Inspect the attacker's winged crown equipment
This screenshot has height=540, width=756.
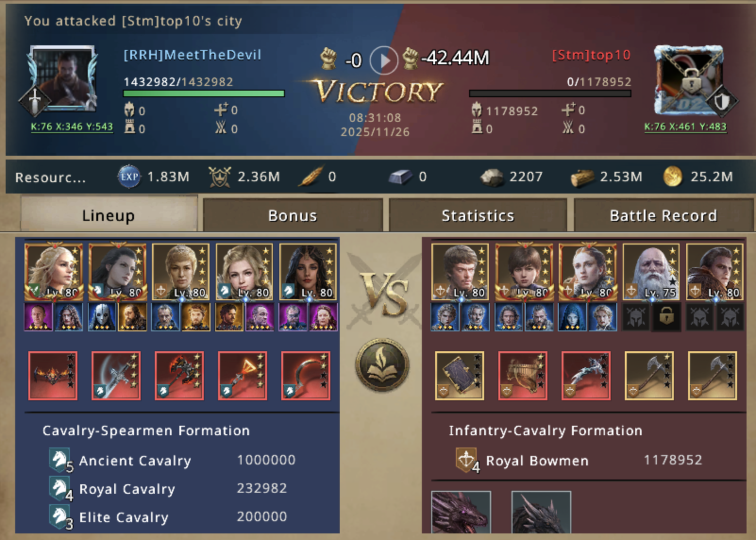[53, 376]
